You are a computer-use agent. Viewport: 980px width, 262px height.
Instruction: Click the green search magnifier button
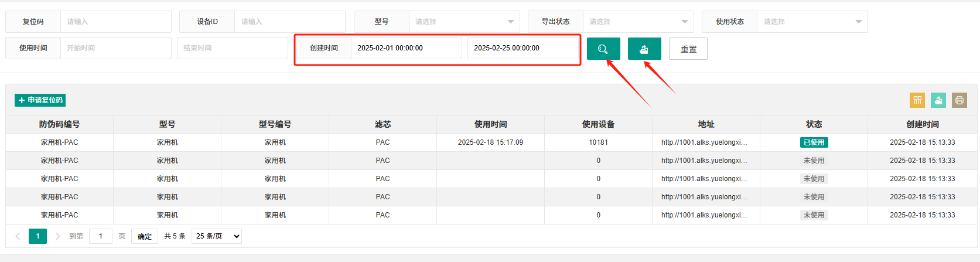click(x=603, y=49)
